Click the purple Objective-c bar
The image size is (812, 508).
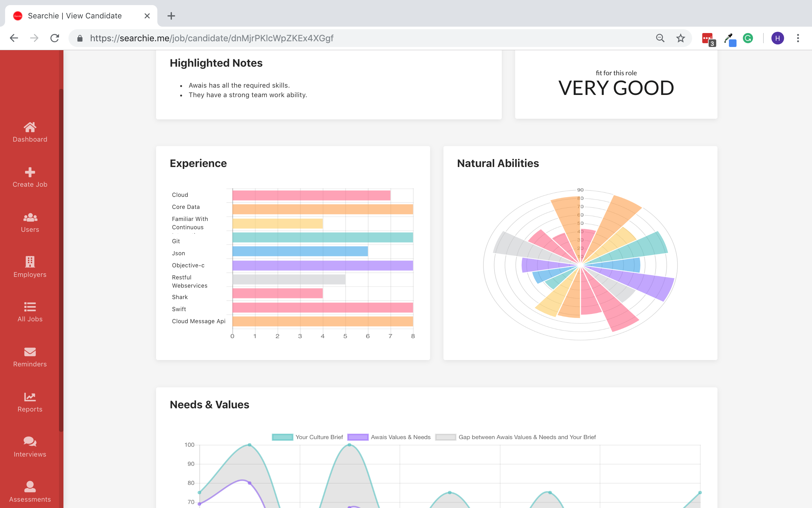click(323, 265)
